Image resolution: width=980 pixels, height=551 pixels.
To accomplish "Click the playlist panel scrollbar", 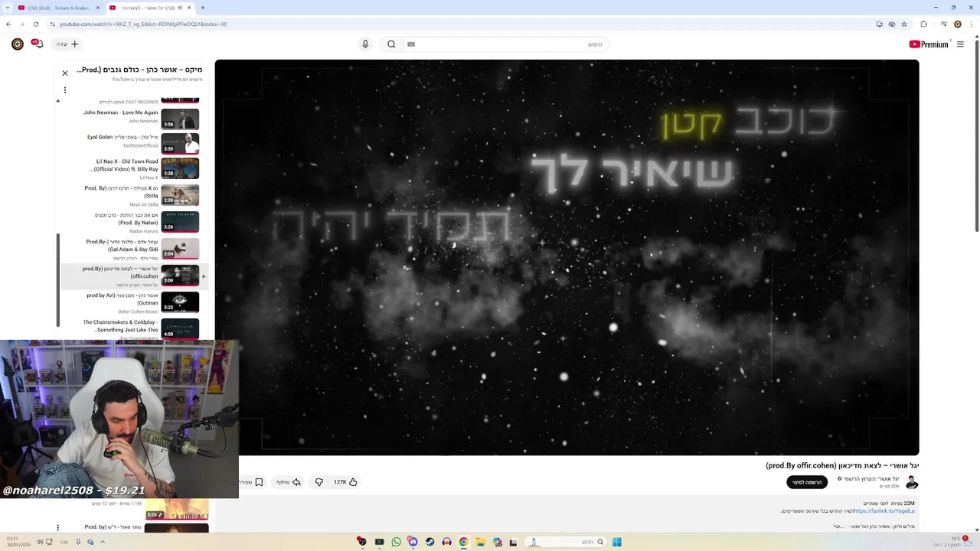I will tap(57, 279).
